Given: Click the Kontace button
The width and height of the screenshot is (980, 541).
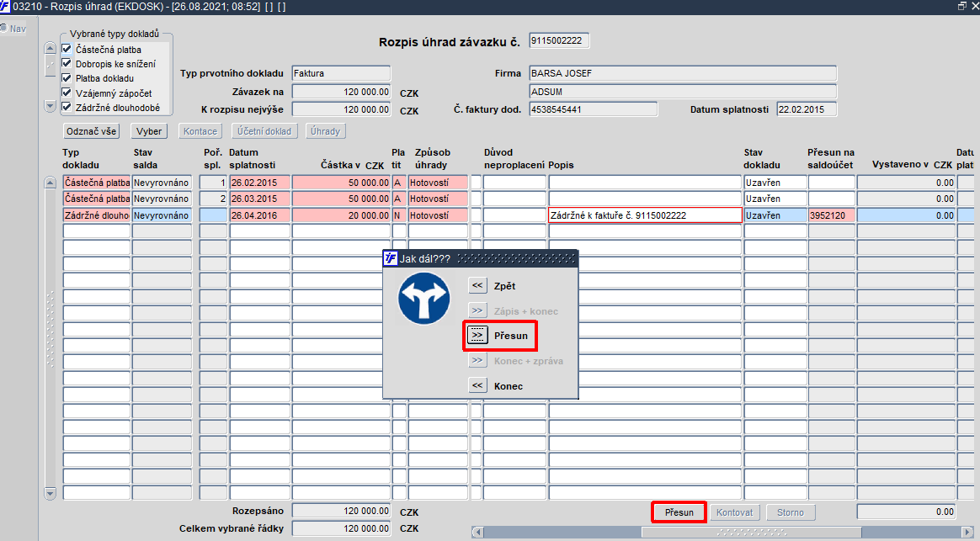Looking at the screenshot, I should 200,131.
